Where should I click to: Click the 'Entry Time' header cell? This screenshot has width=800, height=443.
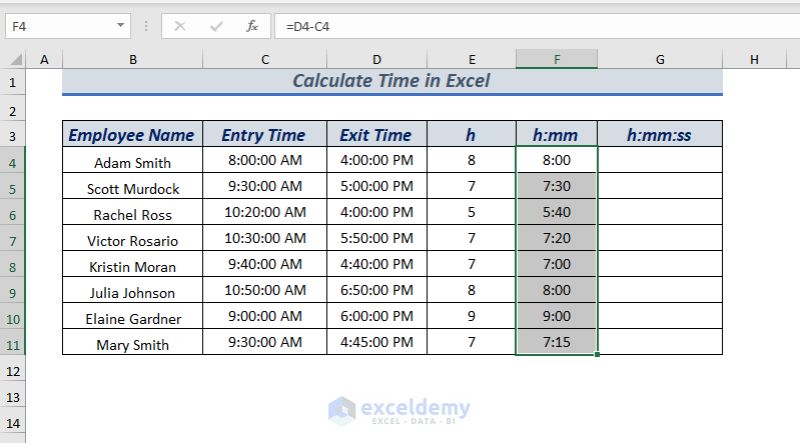[265, 134]
